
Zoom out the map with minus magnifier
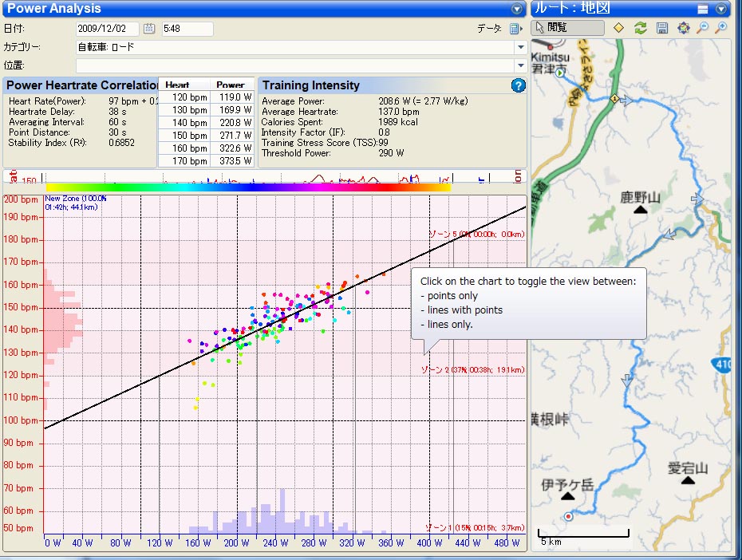(703, 28)
